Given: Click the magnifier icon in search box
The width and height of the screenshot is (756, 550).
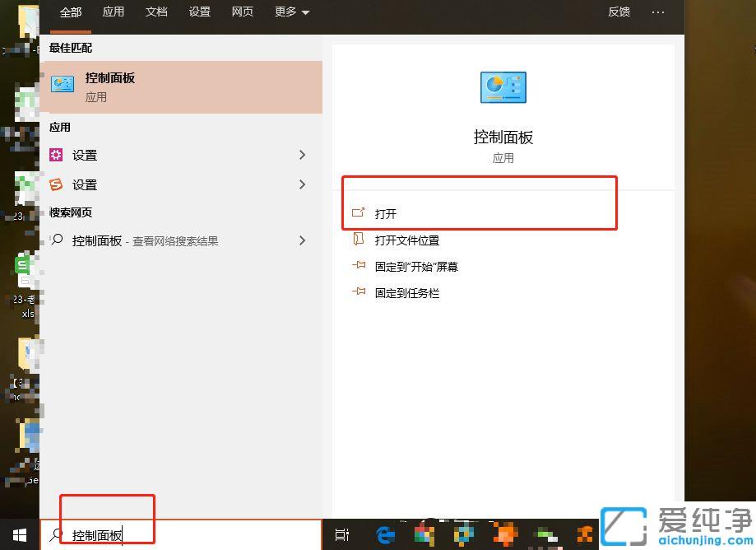Looking at the screenshot, I should (x=55, y=534).
